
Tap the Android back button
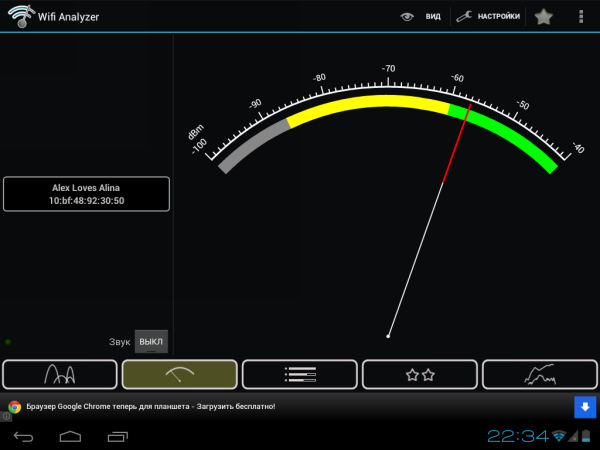point(23,437)
